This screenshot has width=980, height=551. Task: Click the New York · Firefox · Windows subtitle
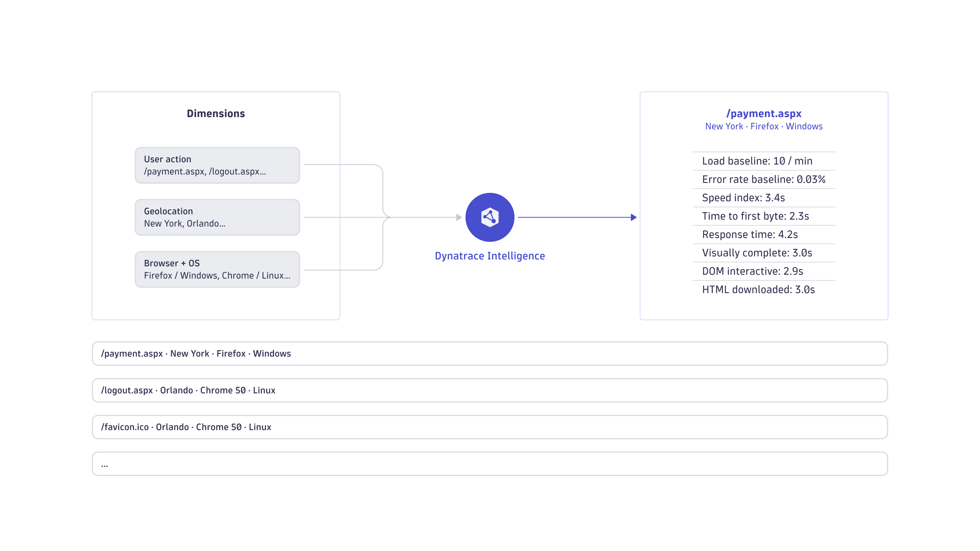(764, 126)
